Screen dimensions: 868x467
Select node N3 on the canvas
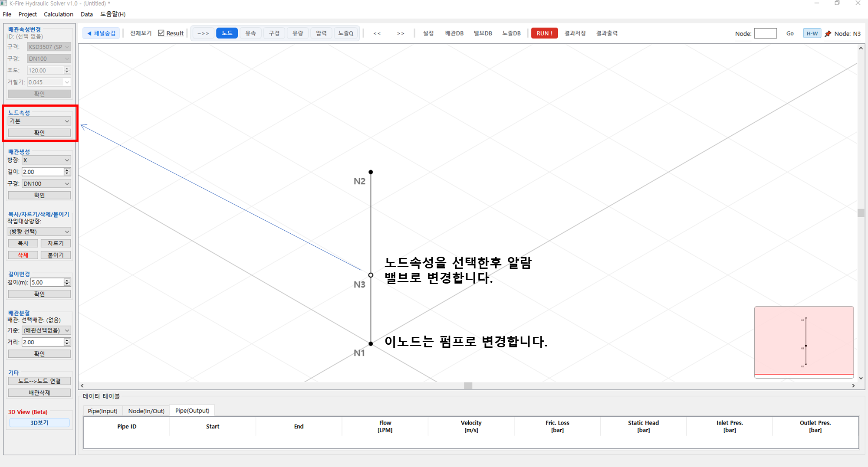pos(371,275)
